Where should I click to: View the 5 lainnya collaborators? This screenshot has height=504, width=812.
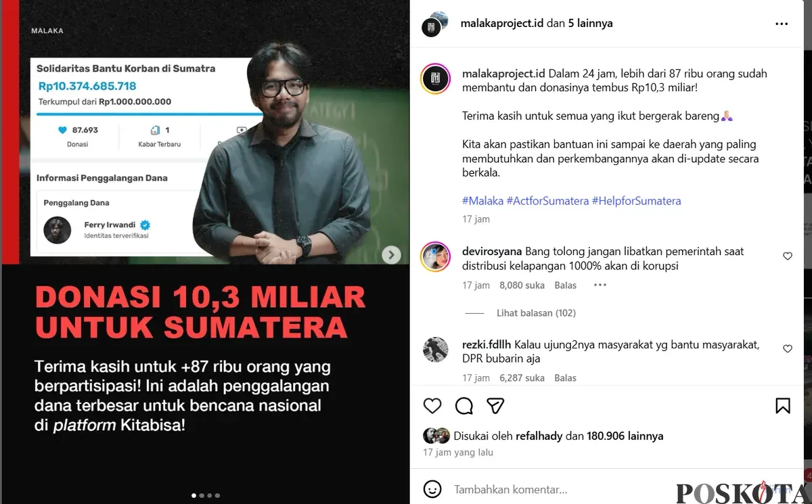[x=591, y=23]
